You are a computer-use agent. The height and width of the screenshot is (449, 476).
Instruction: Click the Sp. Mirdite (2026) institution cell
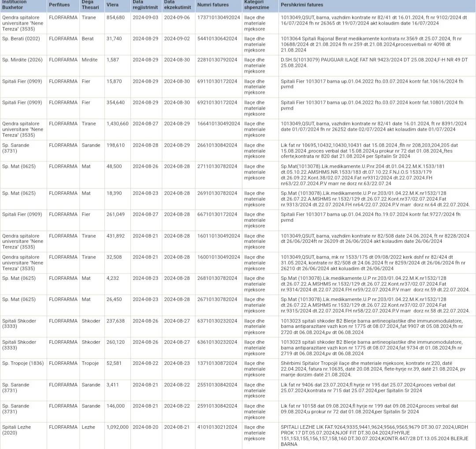pyautogui.click(x=22, y=60)
